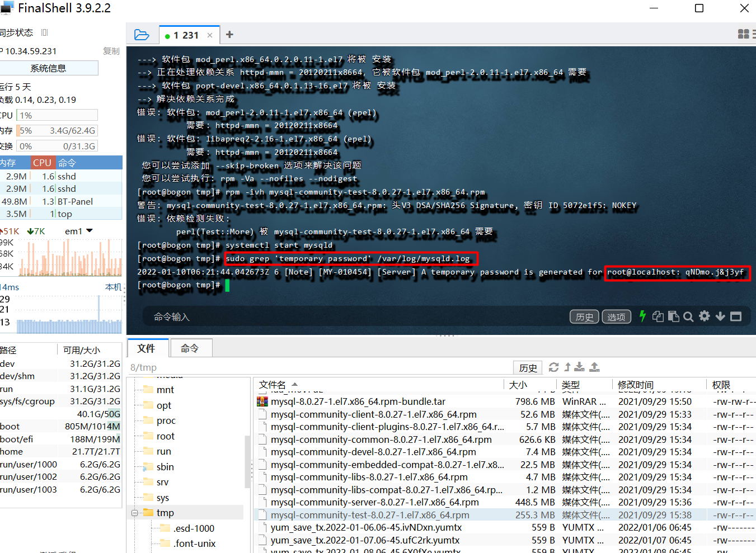Screen dimensions: 756x553
Task: Click the file panel upload icon
Action: coord(595,367)
